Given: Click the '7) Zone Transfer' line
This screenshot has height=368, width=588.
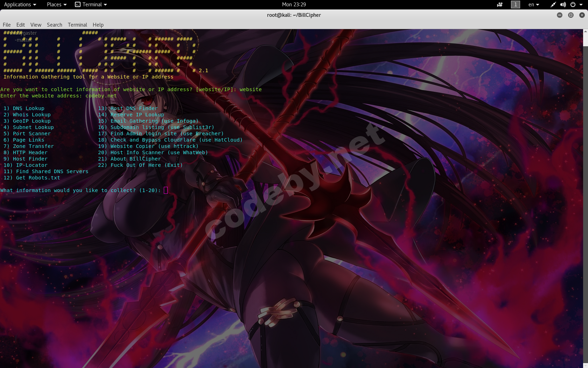Looking at the screenshot, I should coord(29,146).
